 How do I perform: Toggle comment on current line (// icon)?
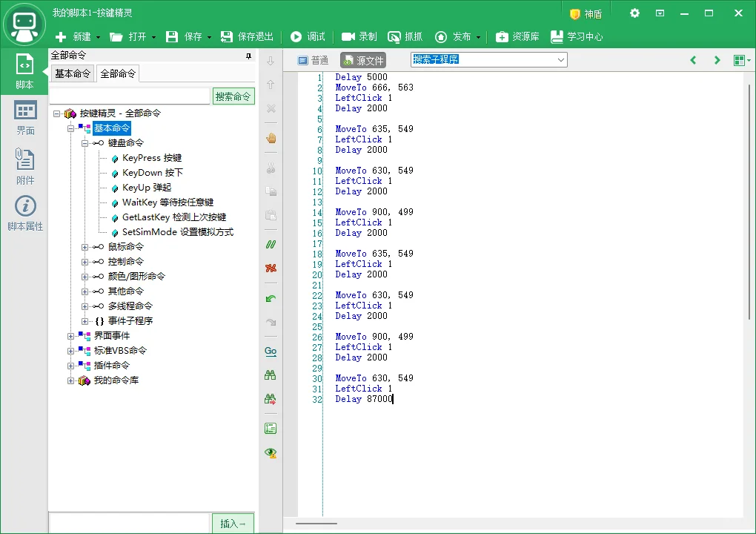[270, 244]
